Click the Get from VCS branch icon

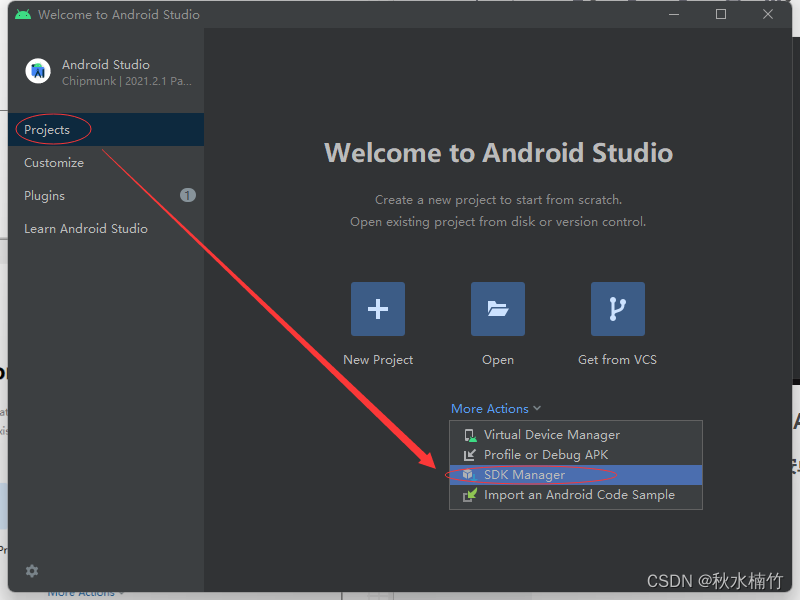(x=617, y=309)
